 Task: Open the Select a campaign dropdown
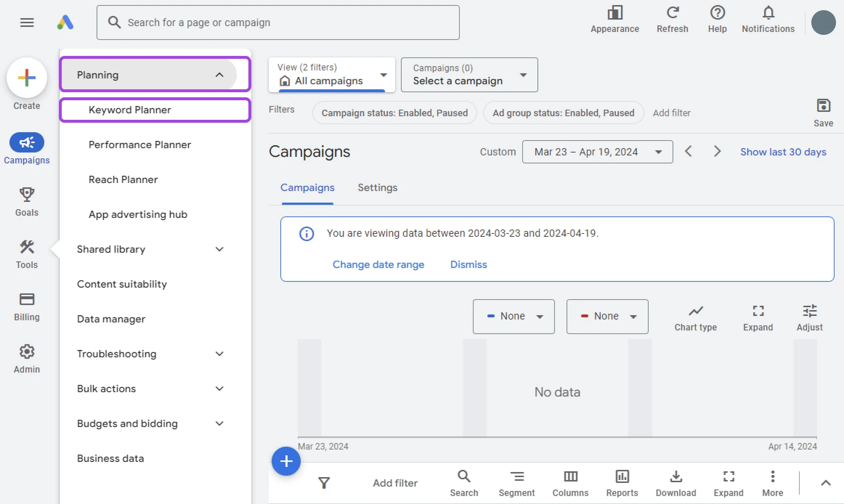(x=469, y=74)
